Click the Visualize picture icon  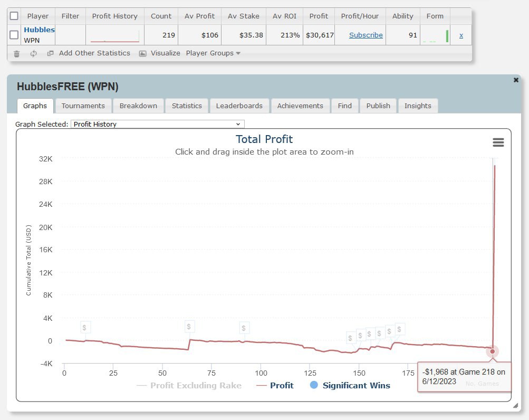(x=142, y=53)
